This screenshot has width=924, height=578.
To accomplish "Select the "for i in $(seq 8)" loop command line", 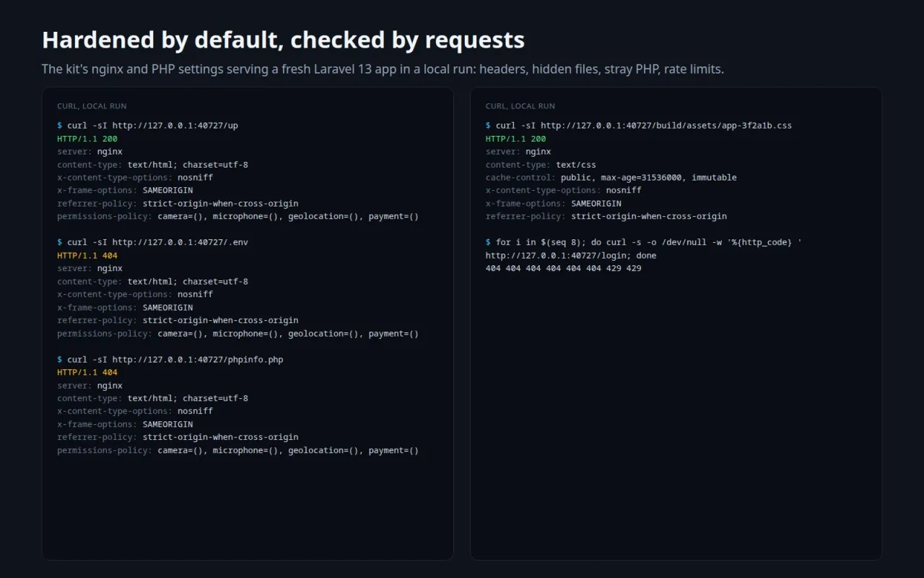I will [644, 242].
